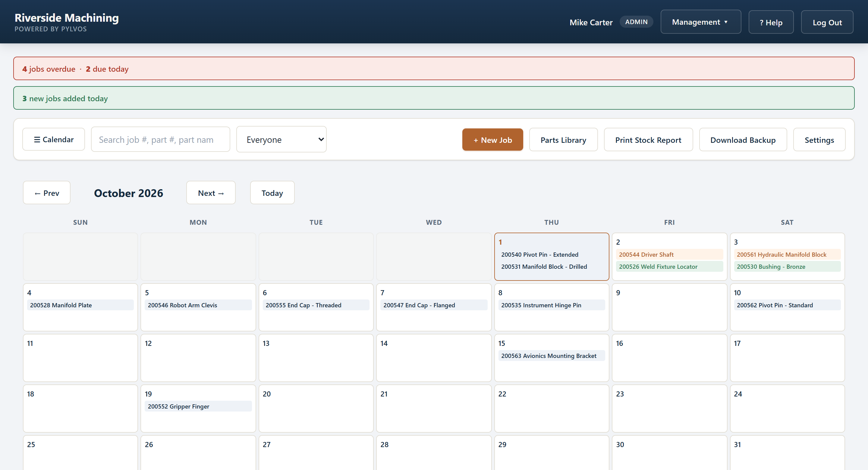Open job 200535 Instrument Hinge Pin
This screenshot has height=470, width=868.
pos(552,305)
